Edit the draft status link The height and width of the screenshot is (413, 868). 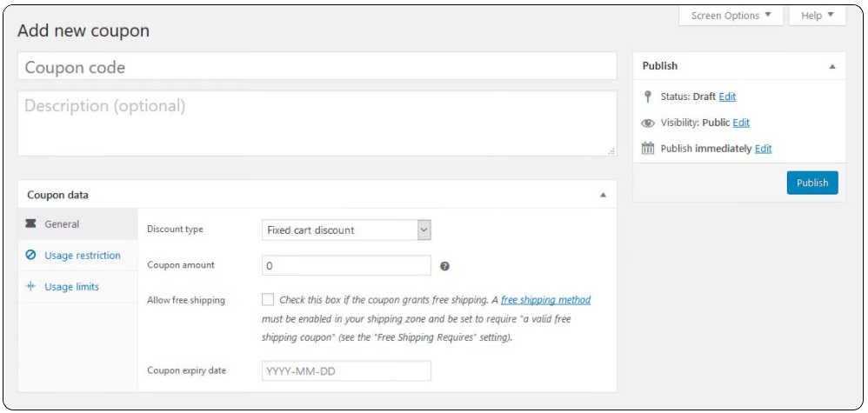[727, 97]
